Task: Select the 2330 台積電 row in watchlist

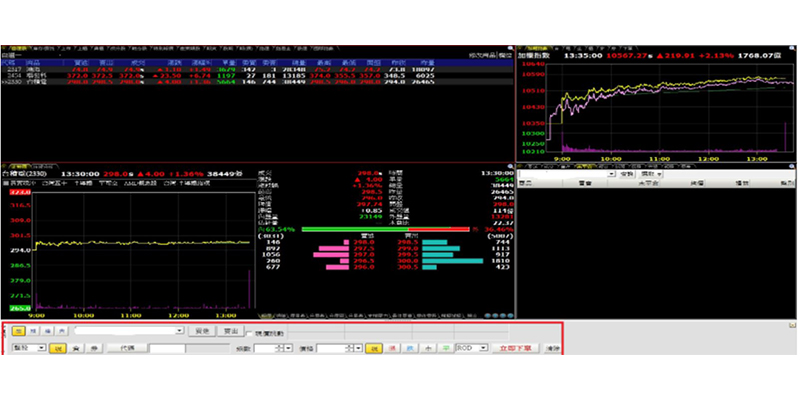Action: [x=257, y=82]
